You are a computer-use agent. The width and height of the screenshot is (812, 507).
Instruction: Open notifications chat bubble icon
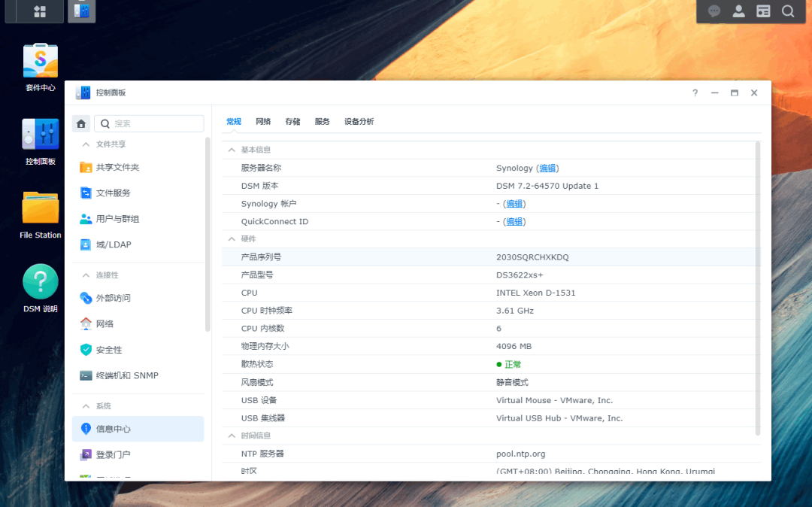(714, 11)
